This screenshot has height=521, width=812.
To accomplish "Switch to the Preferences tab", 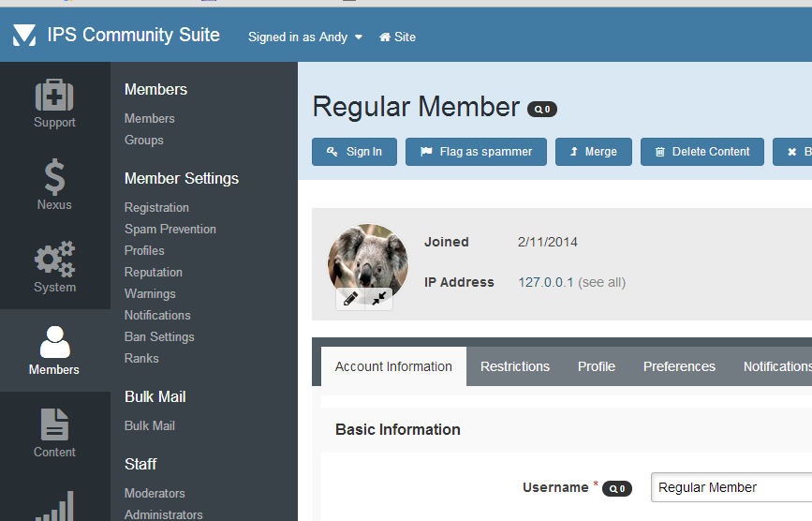I will pos(679,366).
